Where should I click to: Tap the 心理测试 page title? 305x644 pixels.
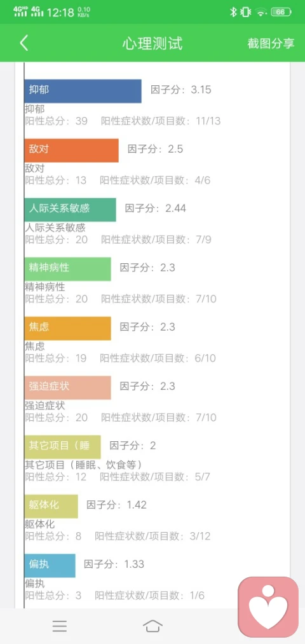[x=152, y=43]
